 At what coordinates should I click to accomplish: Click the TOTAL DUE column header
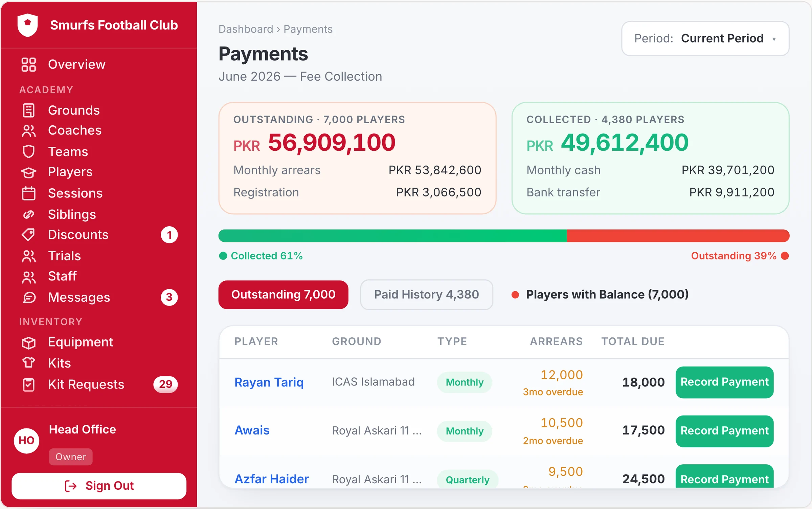633,341
